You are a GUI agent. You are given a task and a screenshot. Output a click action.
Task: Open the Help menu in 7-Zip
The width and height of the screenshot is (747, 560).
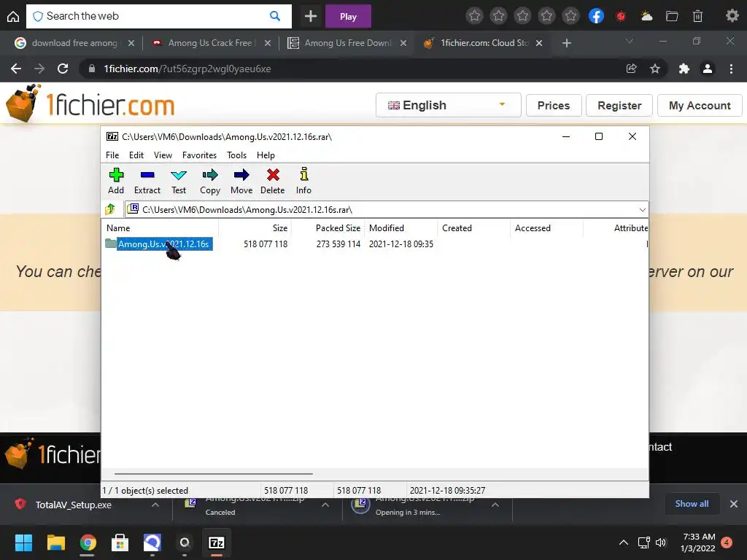(x=266, y=155)
